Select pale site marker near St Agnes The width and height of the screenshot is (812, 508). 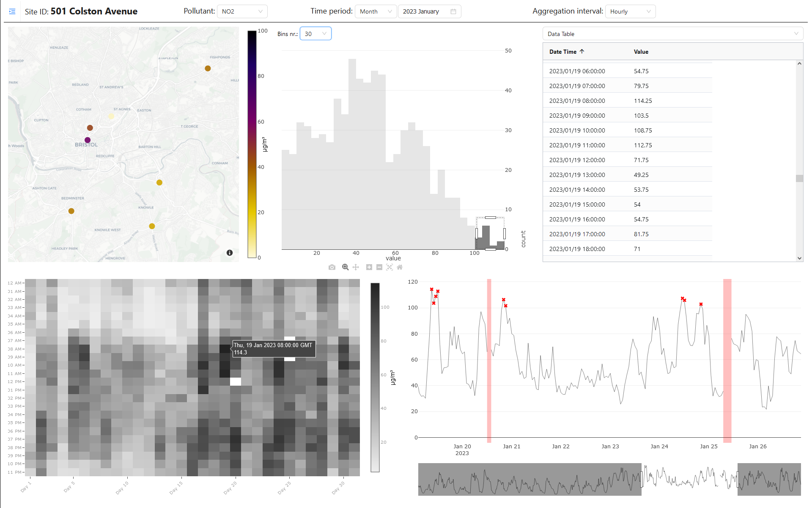point(111,116)
